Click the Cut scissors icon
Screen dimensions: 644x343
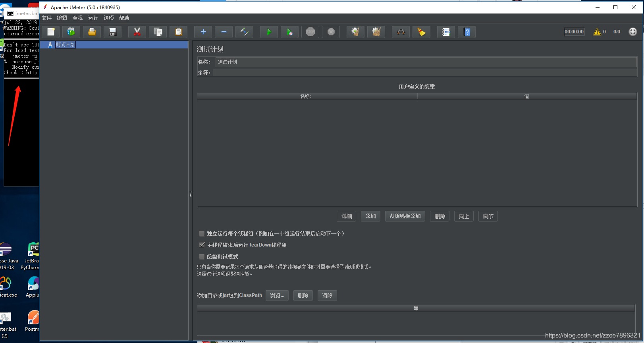point(137,32)
